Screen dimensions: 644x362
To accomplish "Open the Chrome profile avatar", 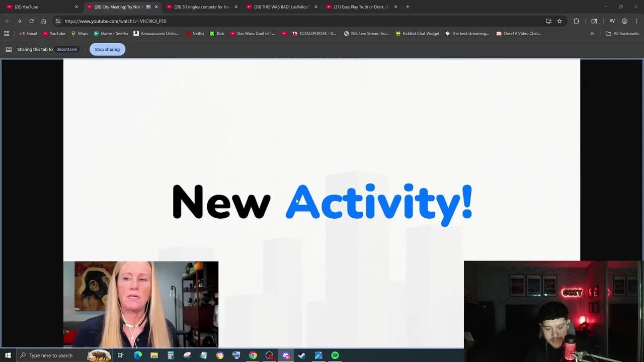I will [x=624, y=21].
